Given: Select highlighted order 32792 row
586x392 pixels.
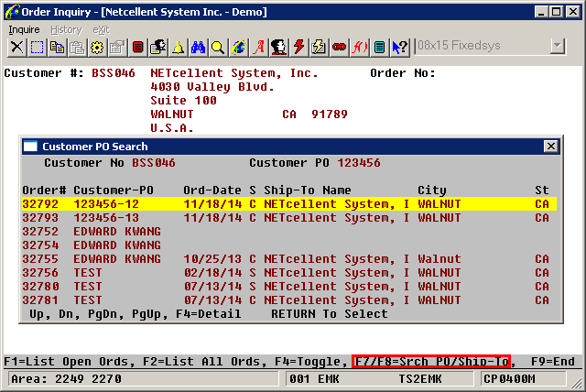Looking at the screenshot, I should [289, 204].
